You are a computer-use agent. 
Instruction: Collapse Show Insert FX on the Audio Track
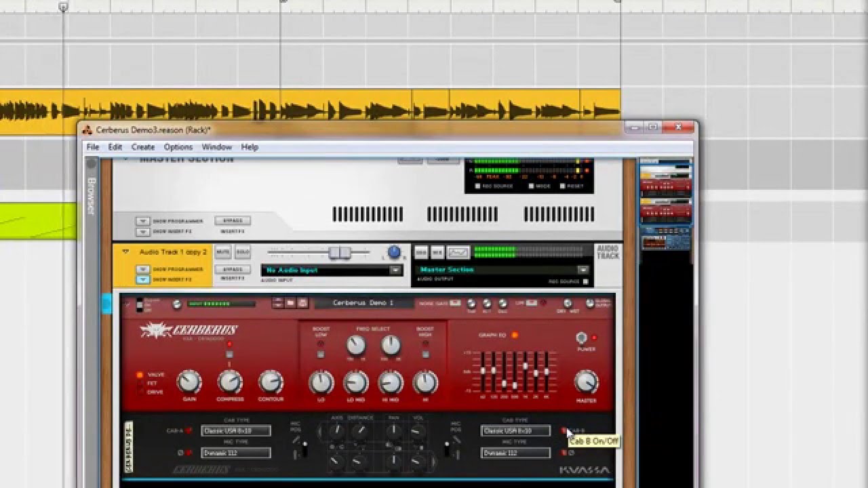click(x=142, y=279)
